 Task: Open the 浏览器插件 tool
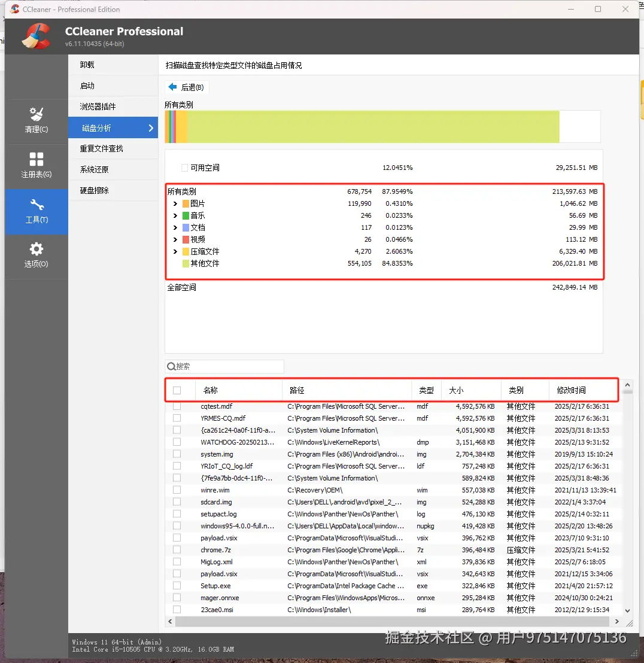coord(113,107)
